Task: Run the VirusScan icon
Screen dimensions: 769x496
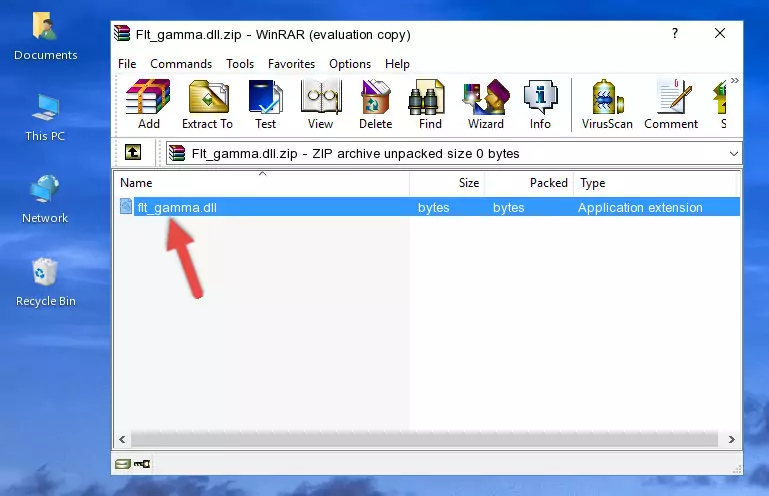Action: (x=607, y=104)
